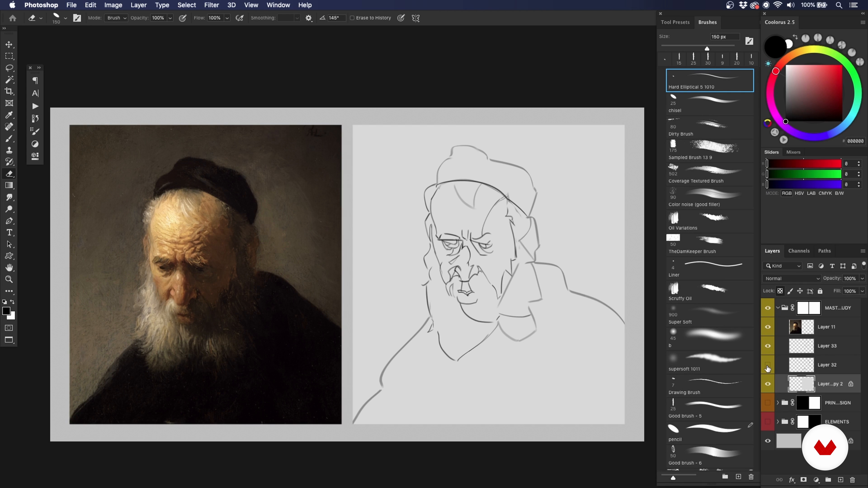Select the Crop tool
Screen dimensions: 868x488
9,91
